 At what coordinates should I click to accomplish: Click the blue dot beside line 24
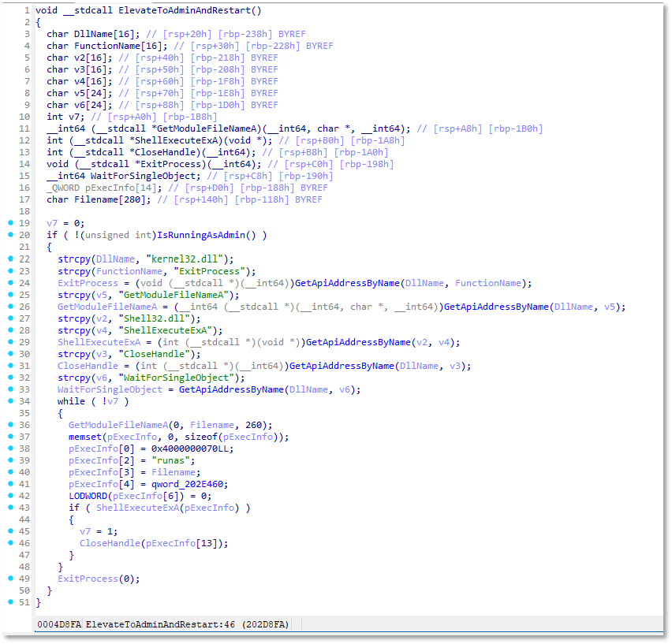(9, 283)
